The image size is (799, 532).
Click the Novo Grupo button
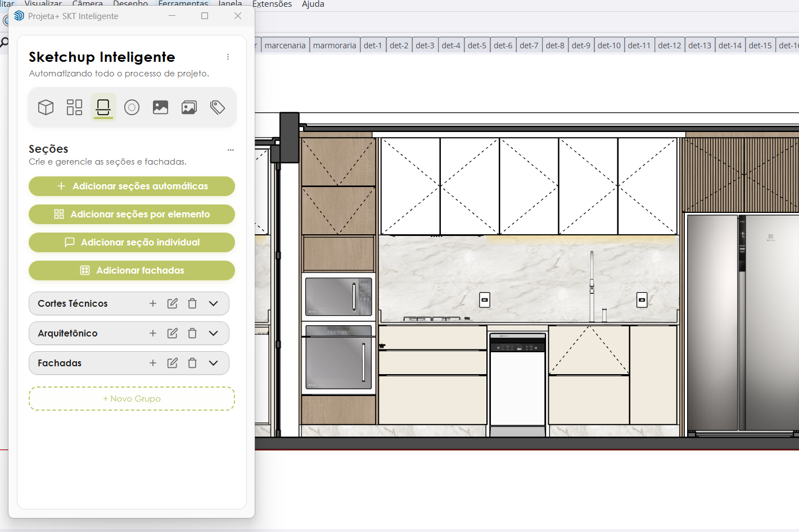(x=132, y=398)
